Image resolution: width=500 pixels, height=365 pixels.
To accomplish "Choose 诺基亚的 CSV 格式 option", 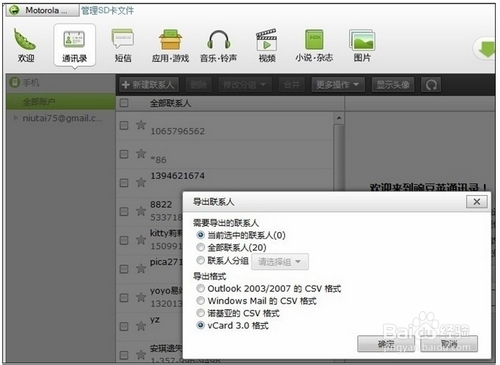I will coord(200,313).
